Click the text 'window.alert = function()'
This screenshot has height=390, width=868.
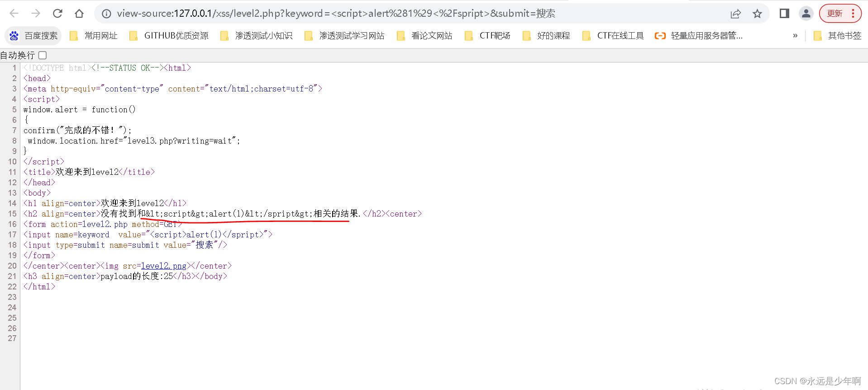[80, 110]
